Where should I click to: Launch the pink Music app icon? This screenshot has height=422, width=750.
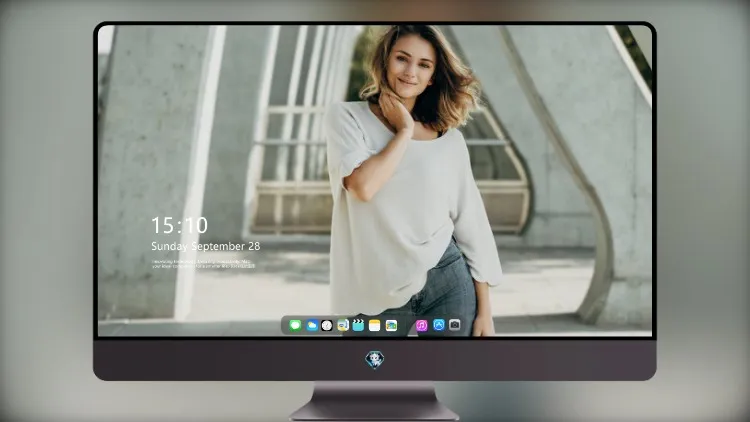(x=422, y=325)
